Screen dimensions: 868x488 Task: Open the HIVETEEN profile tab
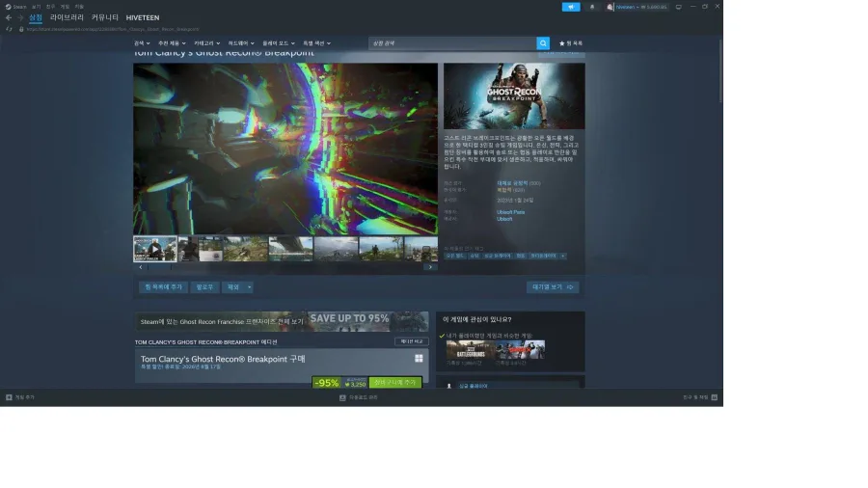click(143, 17)
